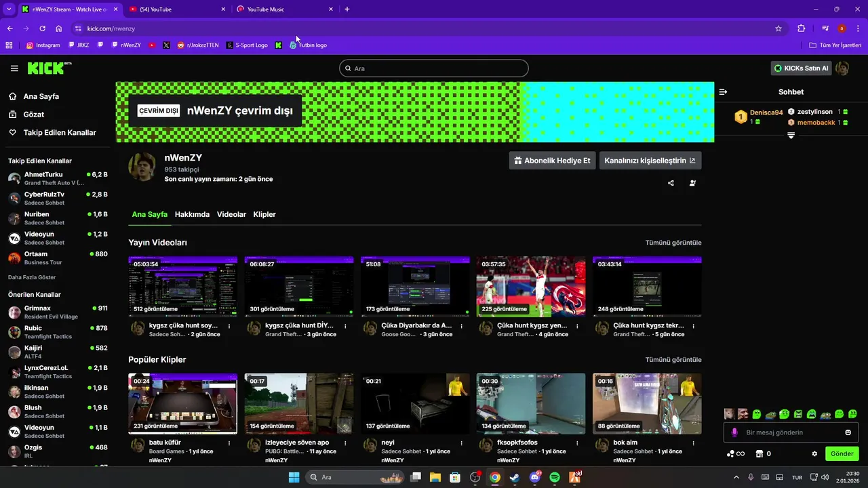Open the chat shop icon showing 0
Screen dimensions: 868x488
pyautogui.click(x=764, y=454)
